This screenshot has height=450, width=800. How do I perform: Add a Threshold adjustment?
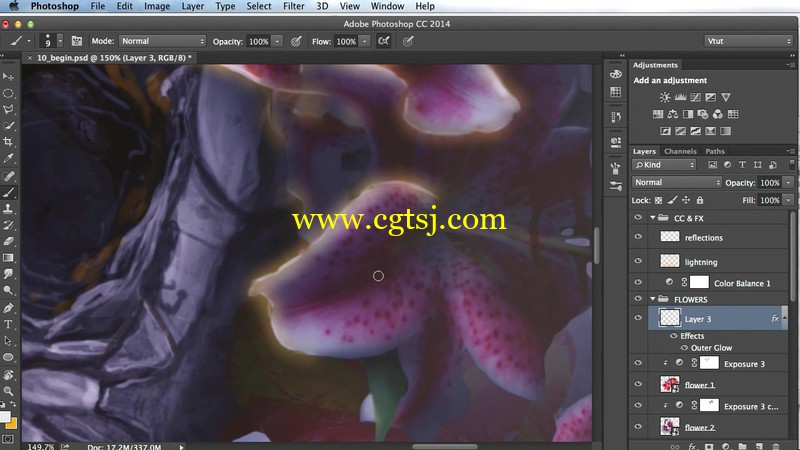tap(695, 131)
